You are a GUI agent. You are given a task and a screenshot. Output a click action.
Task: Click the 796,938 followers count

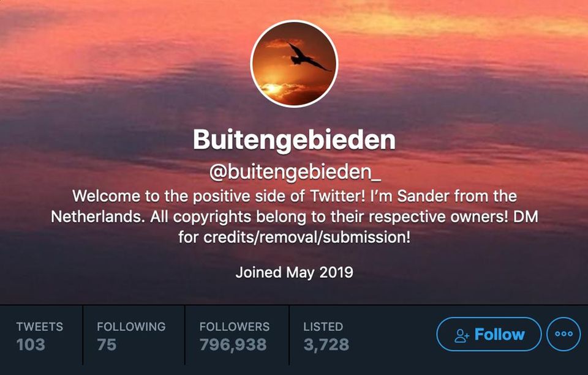pyautogui.click(x=233, y=345)
